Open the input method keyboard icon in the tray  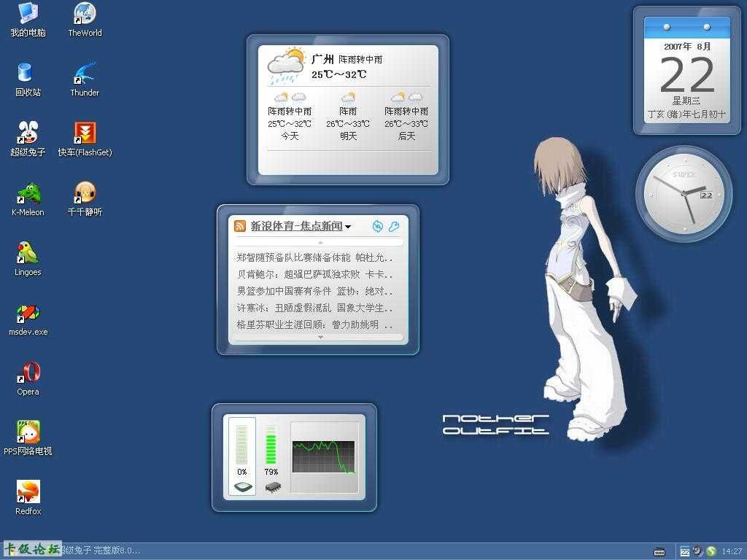pos(660,552)
